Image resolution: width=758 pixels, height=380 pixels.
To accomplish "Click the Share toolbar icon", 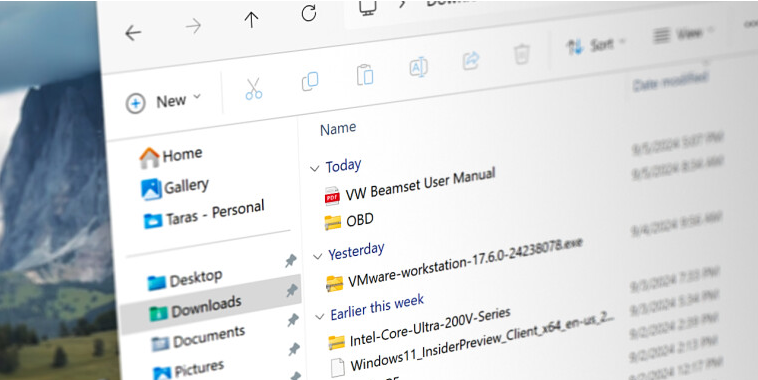I will pyautogui.click(x=471, y=60).
